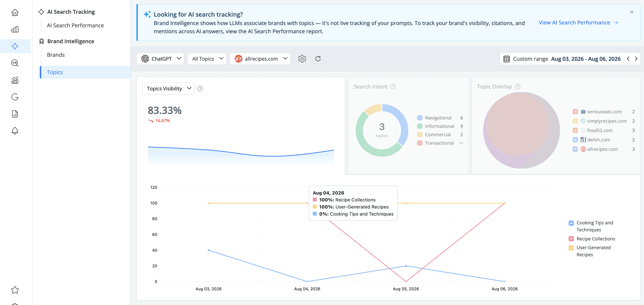
Task: Click the allrecipes logo in dropdown
Action: pyautogui.click(x=238, y=58)
